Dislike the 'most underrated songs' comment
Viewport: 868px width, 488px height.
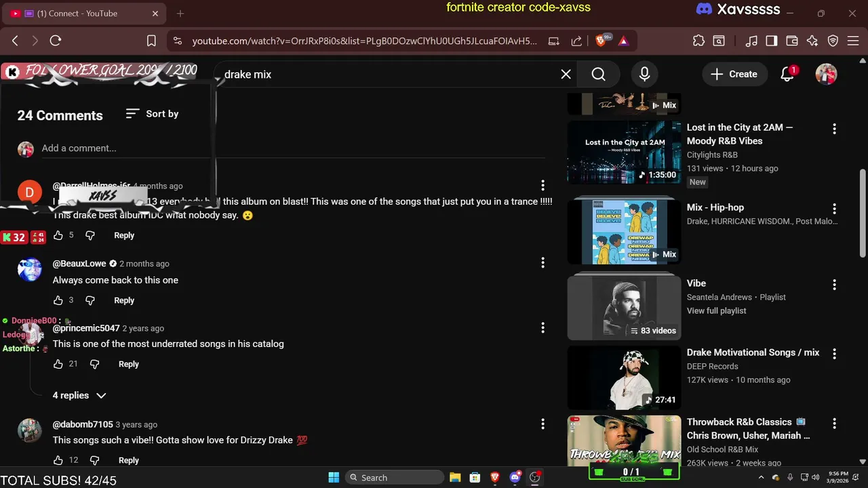coord(95,364)
